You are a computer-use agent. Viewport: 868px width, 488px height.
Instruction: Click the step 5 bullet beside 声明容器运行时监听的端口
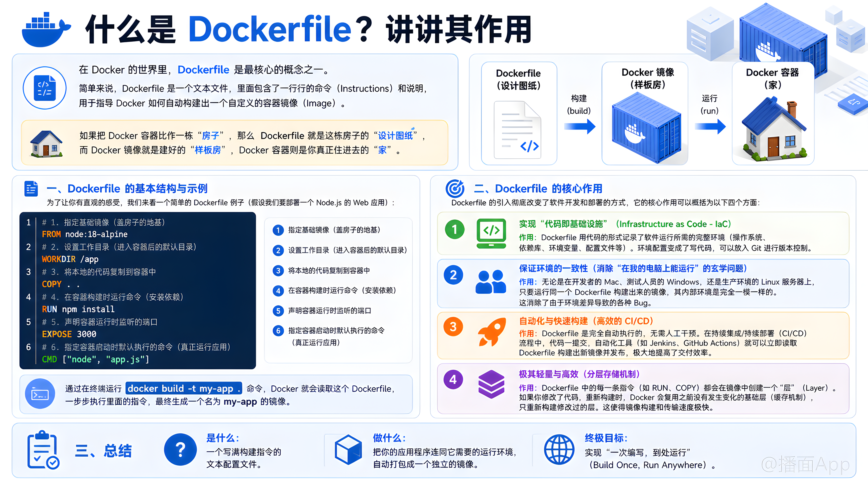coord(278,311)
